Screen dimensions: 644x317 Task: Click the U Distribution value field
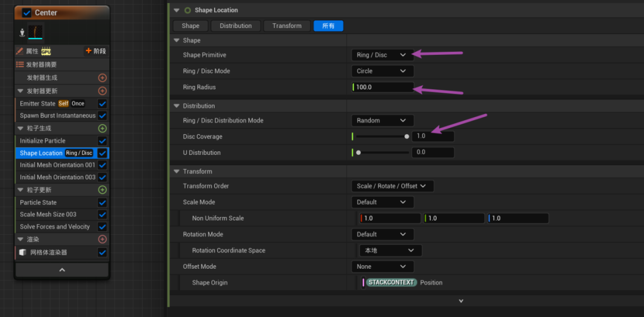(x=432, y=153)
